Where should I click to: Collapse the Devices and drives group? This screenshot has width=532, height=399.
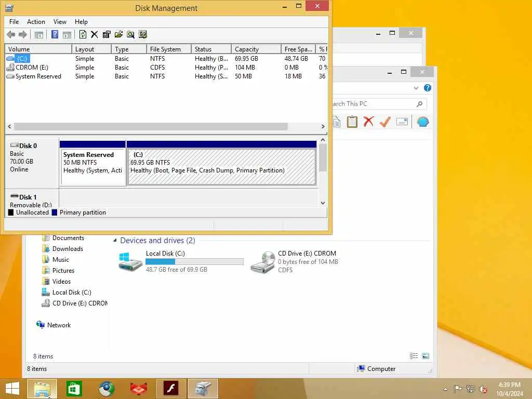point(115,240)
